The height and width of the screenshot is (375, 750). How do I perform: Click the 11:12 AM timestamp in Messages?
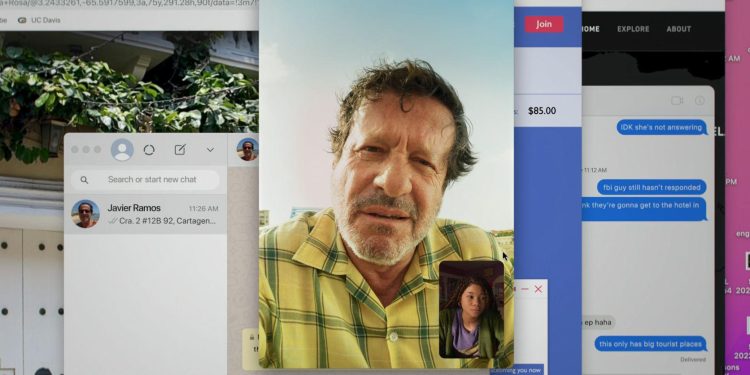click(x=595, y=170)
